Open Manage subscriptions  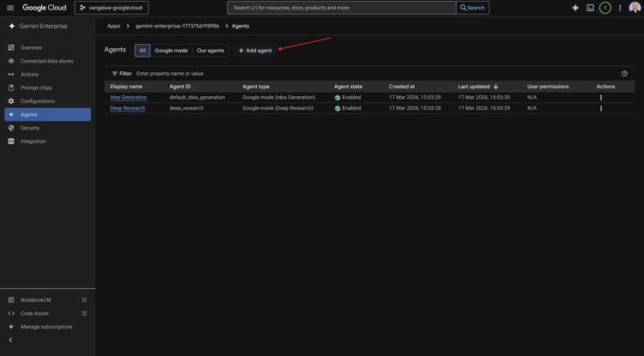47,327
